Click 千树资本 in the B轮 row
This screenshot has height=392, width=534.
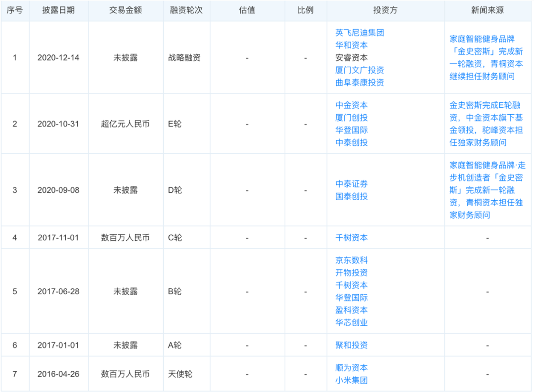(x=352, y=285)
